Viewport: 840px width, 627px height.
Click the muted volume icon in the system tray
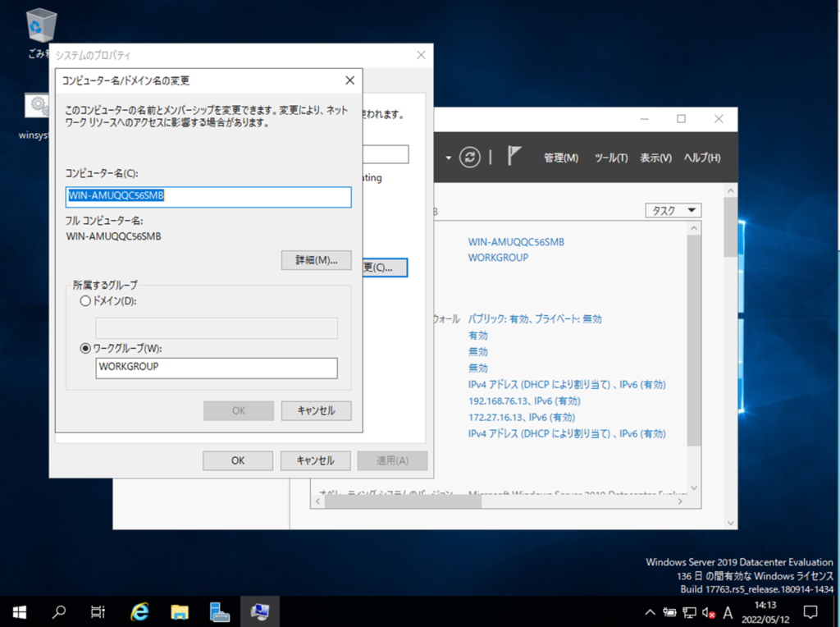pos(709,612)
